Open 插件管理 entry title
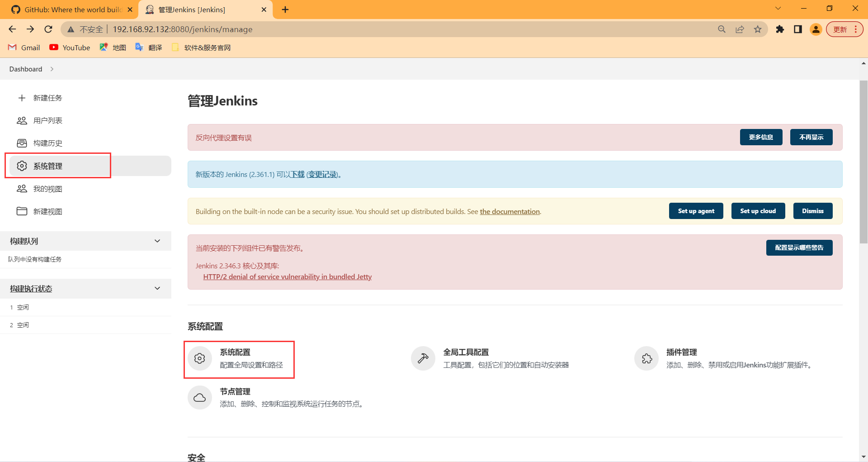 click(681, 352)
